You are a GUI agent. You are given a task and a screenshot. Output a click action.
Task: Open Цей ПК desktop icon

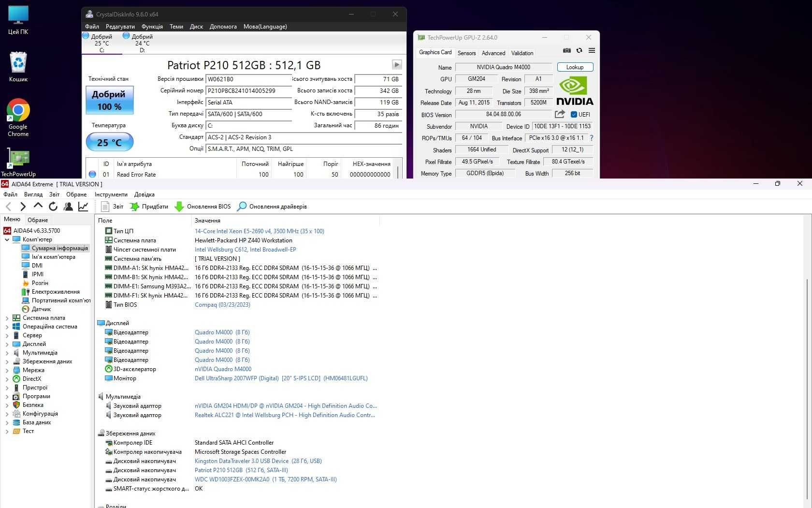point(18,21)
